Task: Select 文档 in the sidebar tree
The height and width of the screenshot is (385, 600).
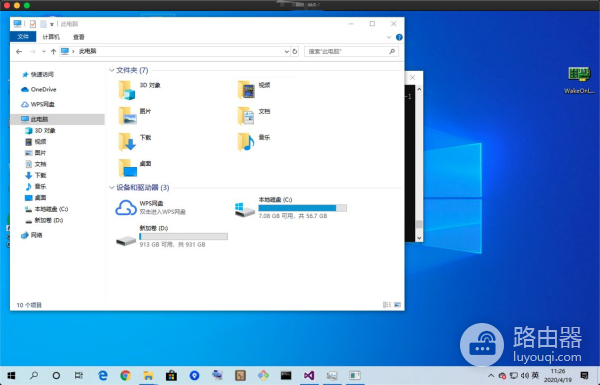Action: click(36, 164)
